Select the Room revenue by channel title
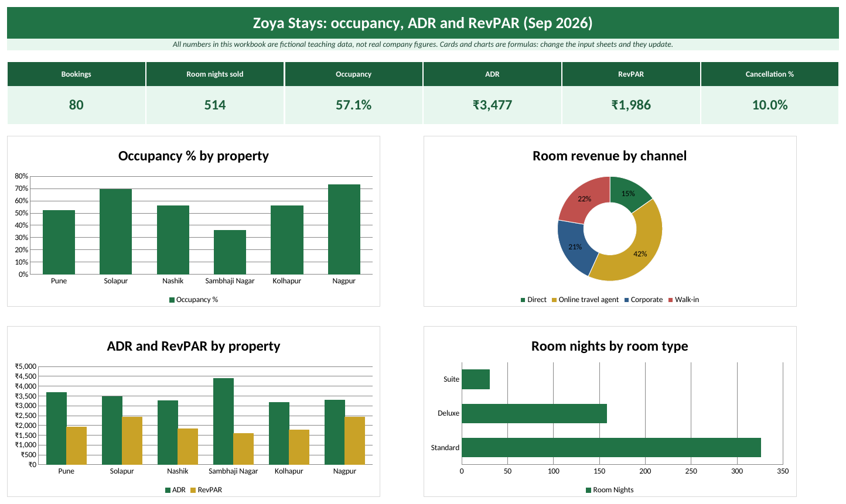The height and width of the screenshot is (504, 846). pos(609,156)
